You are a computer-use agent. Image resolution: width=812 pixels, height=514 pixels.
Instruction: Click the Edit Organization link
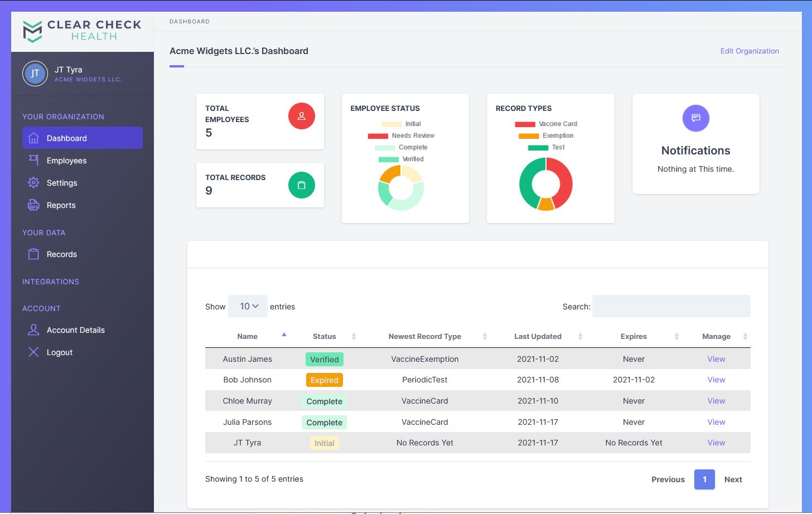click(750, 51)
